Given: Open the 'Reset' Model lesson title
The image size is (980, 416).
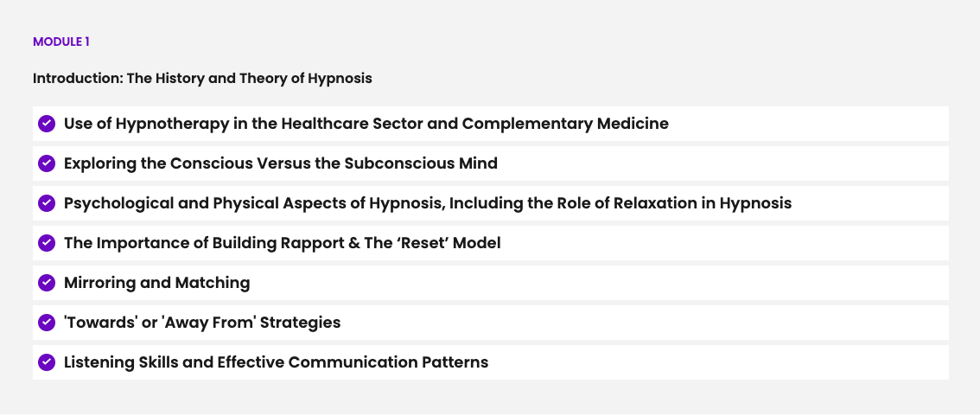Looking at the screenshot, I should pos(282,243).
